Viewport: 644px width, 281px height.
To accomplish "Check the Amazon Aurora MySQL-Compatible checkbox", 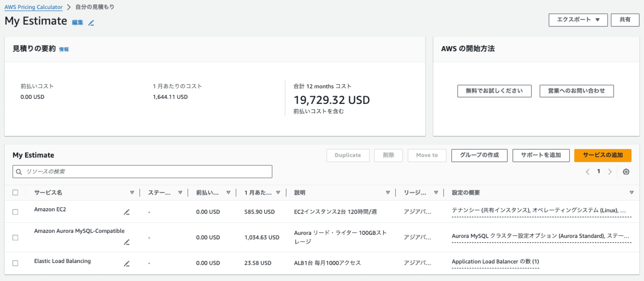I will (15, 237).
